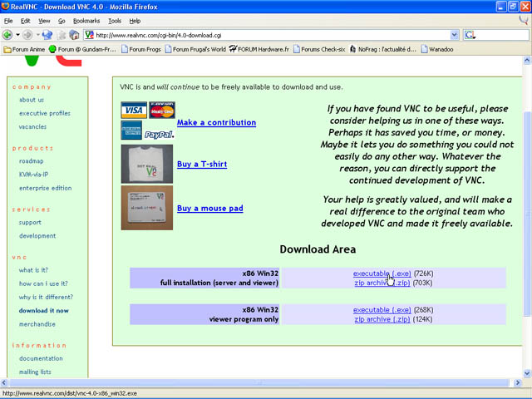Click the Firefox throbber activity icon
The height and width of the screenshot is (399, 532).
(524, 20)
